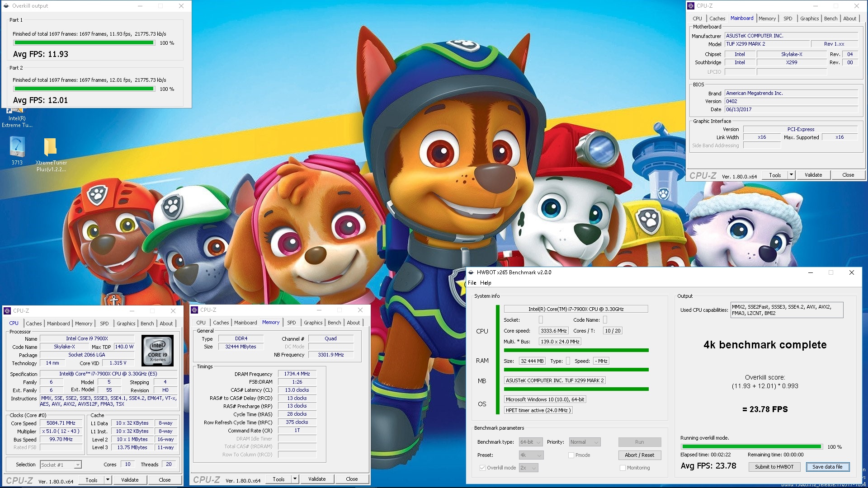Click the Core VID 1.315 V value
The width and height of the screenshot is (868, 488).
118,363
